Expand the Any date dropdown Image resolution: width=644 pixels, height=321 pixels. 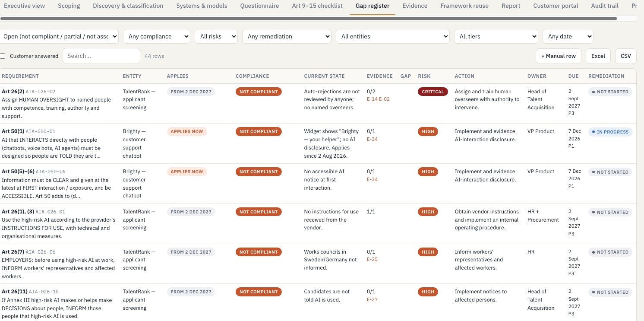click(x=568, y=36)
